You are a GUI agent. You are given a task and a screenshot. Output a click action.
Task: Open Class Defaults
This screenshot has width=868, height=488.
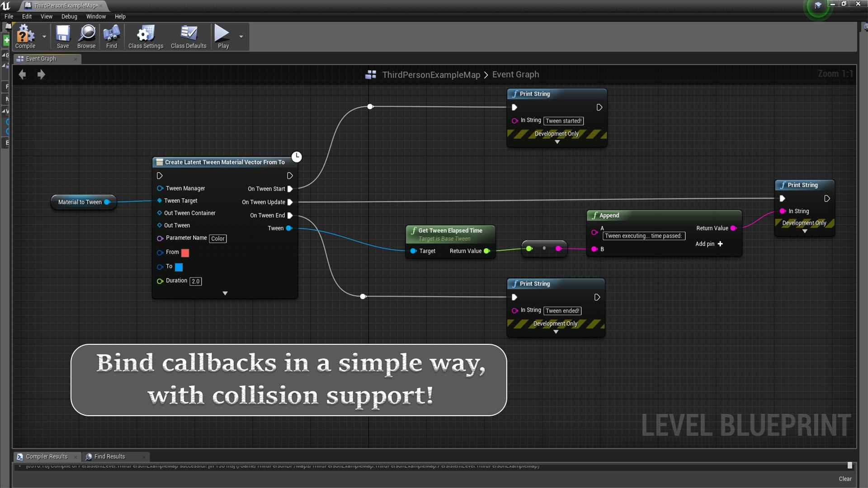[x=189, y=37]
